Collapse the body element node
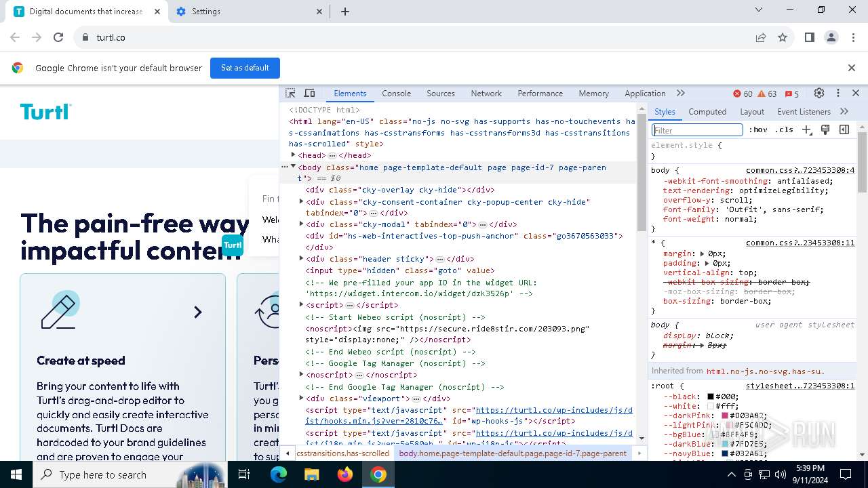Viewport: 868px width, 488px height. 294,167
